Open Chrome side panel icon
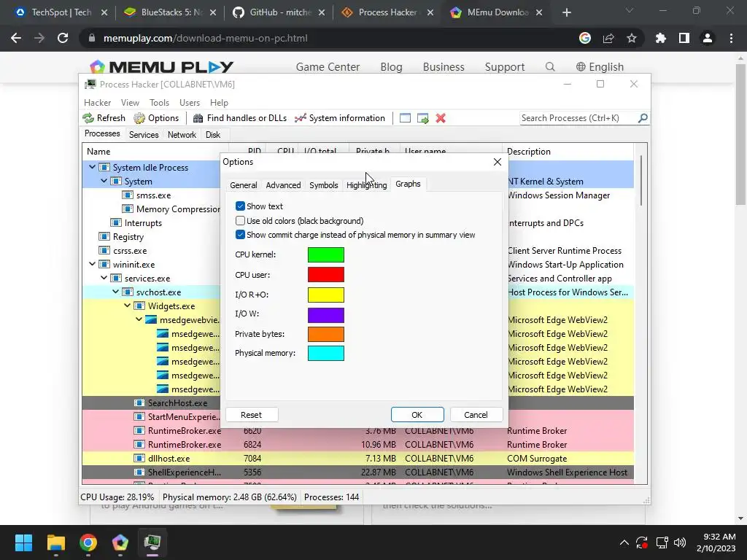Screen dimensions: 747x560 click(x=684, y=38)
